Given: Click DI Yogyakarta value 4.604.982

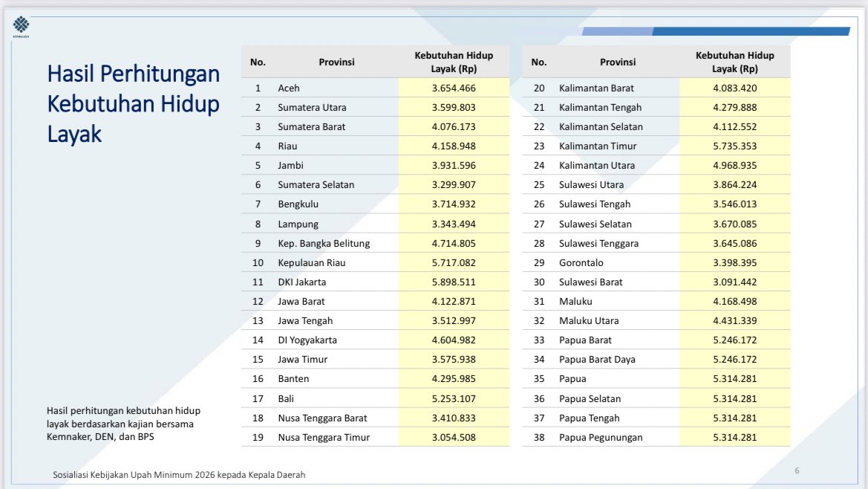Looking at the screenshot, I should (454, 340).
